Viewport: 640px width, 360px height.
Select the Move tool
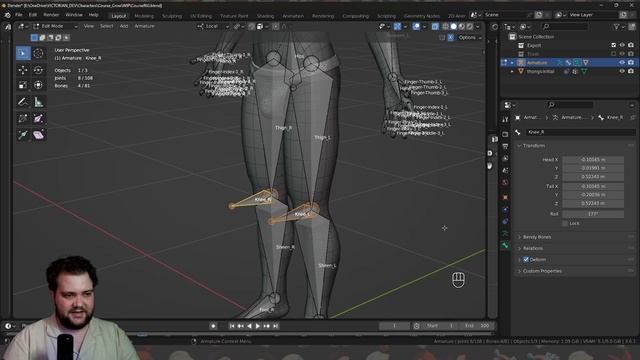point(23,70)
